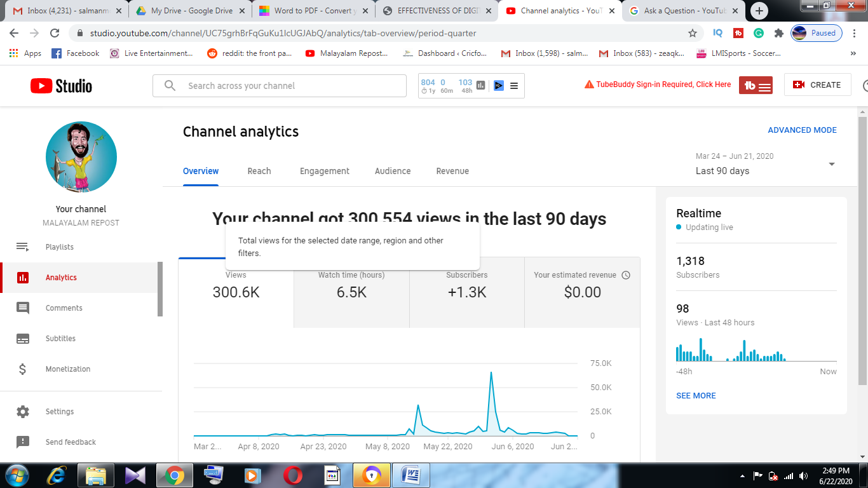The width and height of the screenshot is (868, 488).
Task: Open Opera browser from the taskbar
Action: coord(293,475)
